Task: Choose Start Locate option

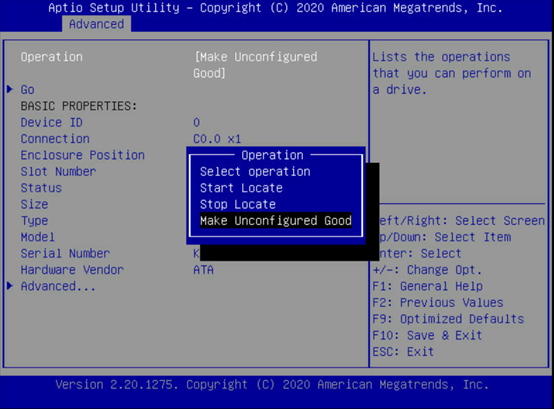Action: pyautogui.click(x=241, y=188)
